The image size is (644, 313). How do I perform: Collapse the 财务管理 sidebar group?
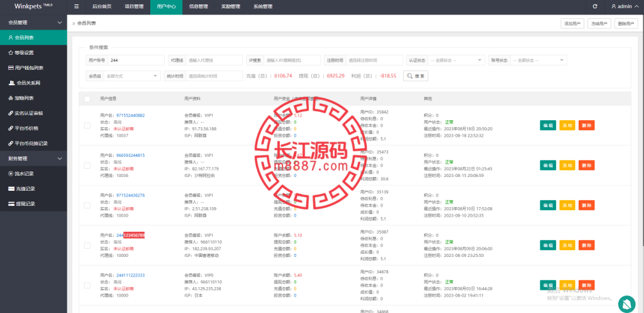tap(33, 158)
